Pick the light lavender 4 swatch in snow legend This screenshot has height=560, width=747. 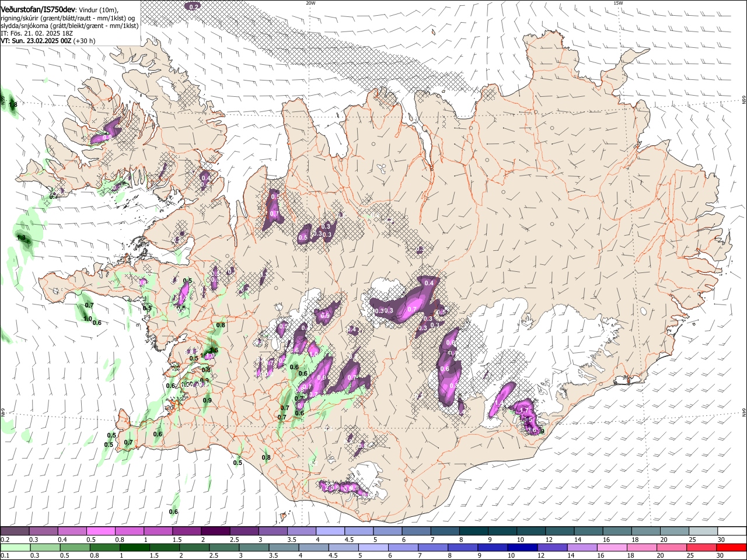[x=330, y=531]
